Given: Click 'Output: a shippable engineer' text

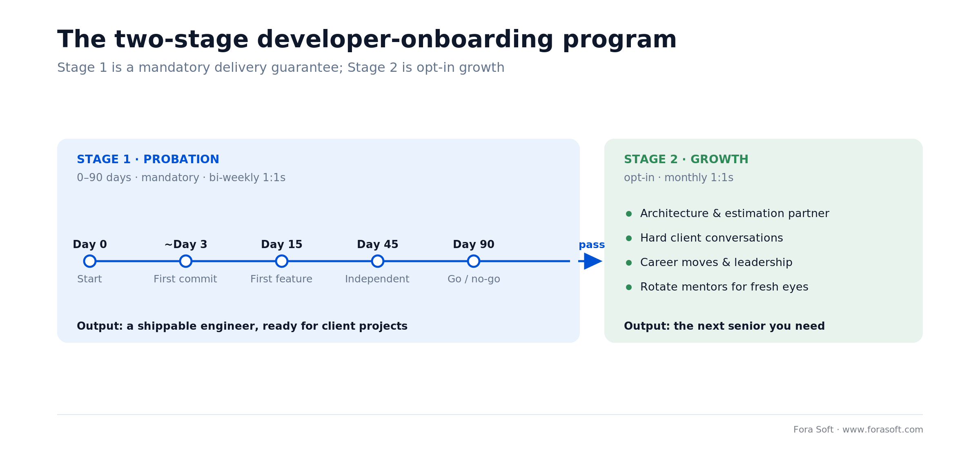Looking at the screenshot, I should pyautogui.click(x=242, y=326).
